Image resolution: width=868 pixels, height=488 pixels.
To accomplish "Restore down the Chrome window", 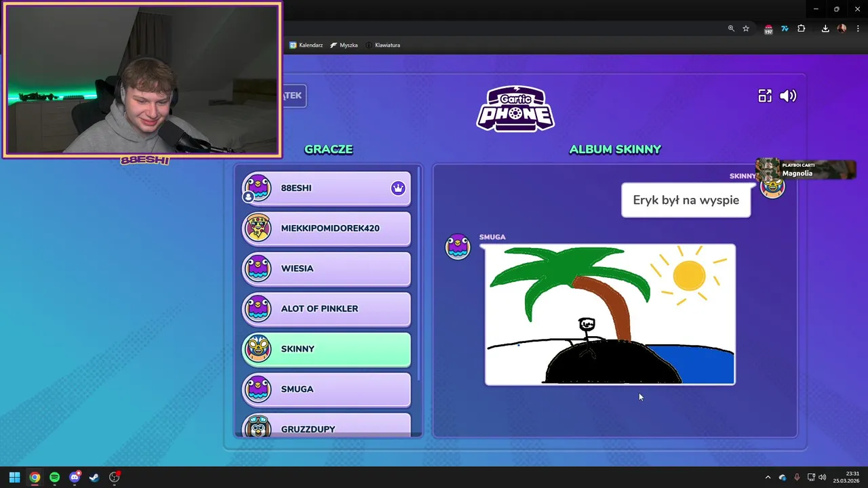I will (x=836, y=9).
